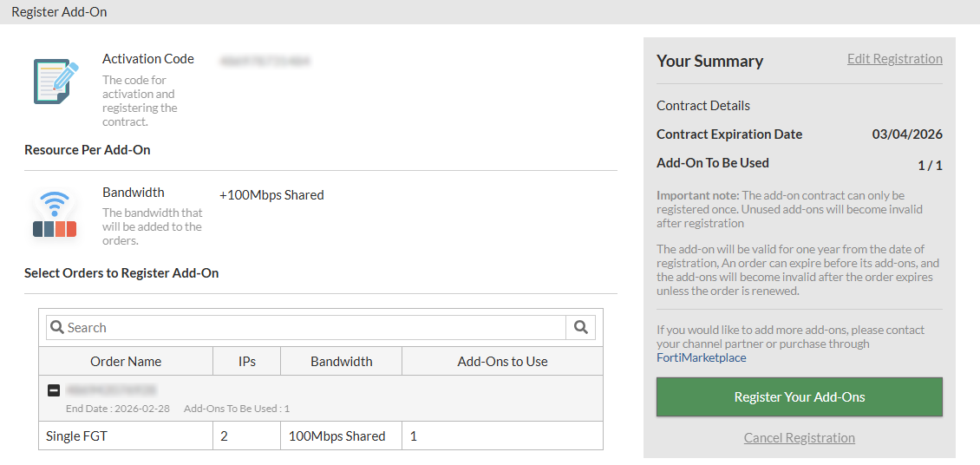
Task: Select the Single FGT order row
Action: pyautogui.click(x=76, y=436)
